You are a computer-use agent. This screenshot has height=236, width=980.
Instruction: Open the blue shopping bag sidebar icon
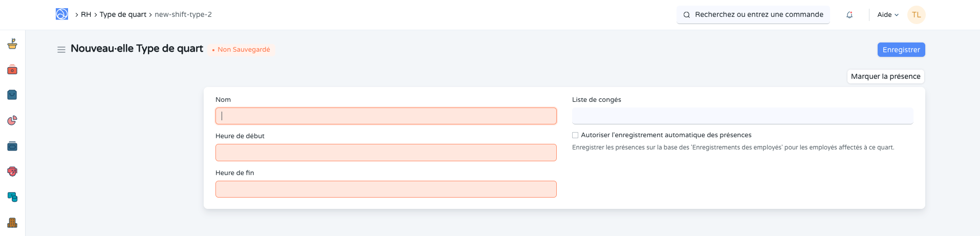[12, 95]
